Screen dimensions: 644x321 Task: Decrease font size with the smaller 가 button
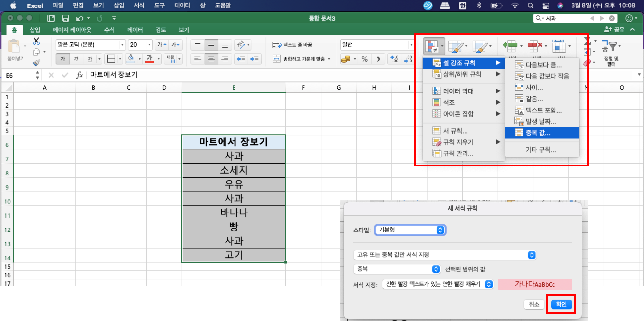coord(176,44)
